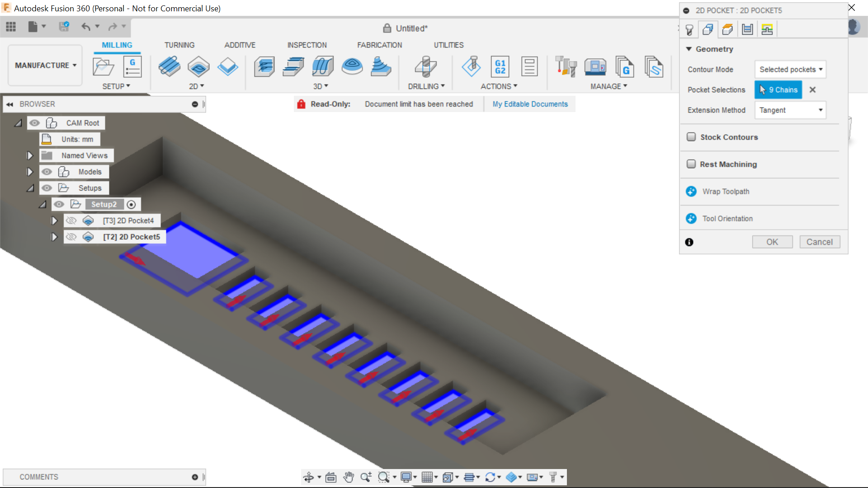
Task: Switch to the Heights tab of the pocket dialog
Action: click(x=727, y=29)
